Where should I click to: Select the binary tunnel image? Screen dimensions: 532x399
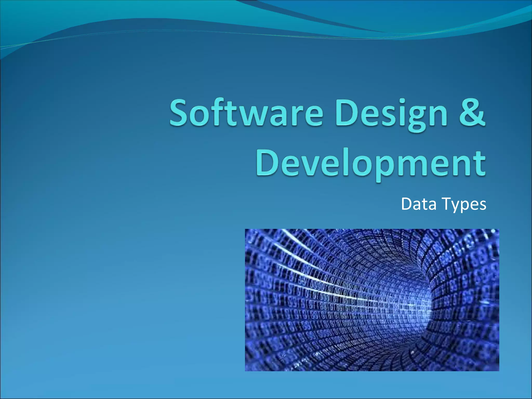pyautogui.click(x=372, y=300)
